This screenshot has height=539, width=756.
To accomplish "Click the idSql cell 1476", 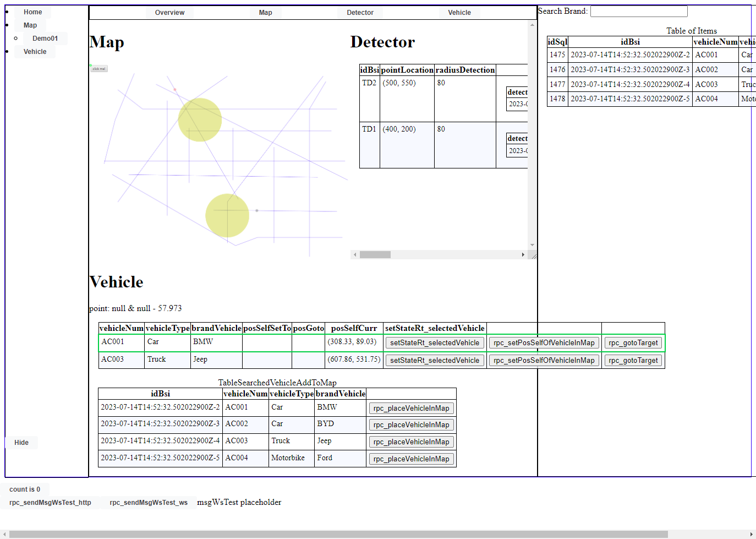I will tap(557, 70).
